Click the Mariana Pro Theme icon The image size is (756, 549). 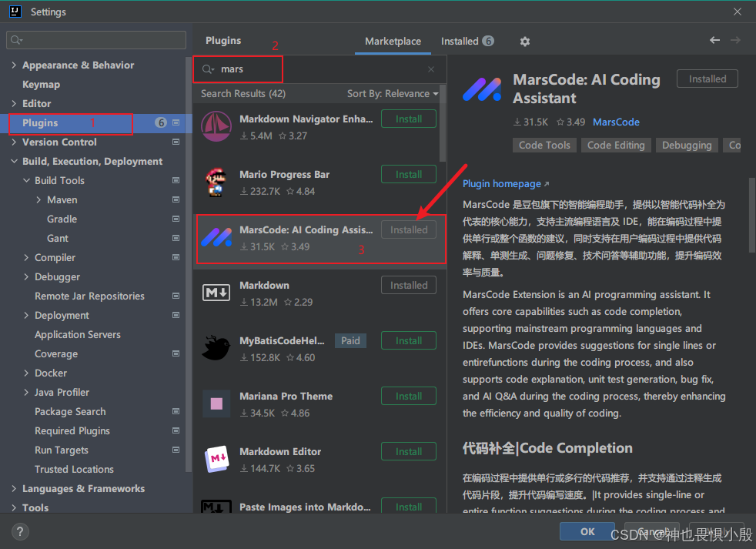[216, 403]
